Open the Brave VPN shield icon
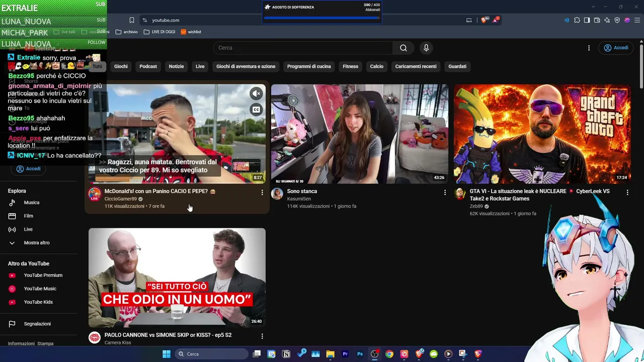This screenshot has height=362, width=644. point(617,20)
